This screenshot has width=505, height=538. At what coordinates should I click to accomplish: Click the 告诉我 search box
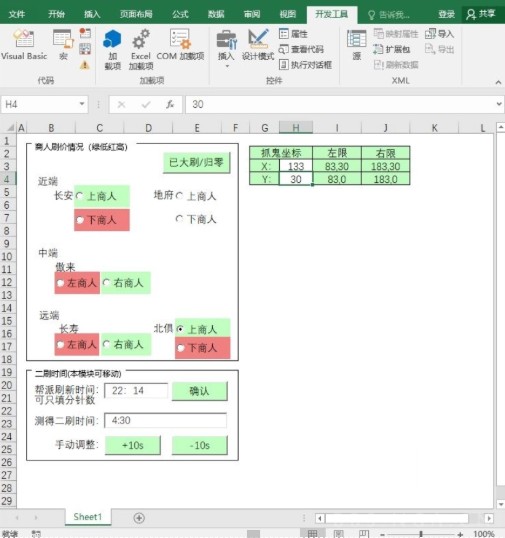[389, 15]
